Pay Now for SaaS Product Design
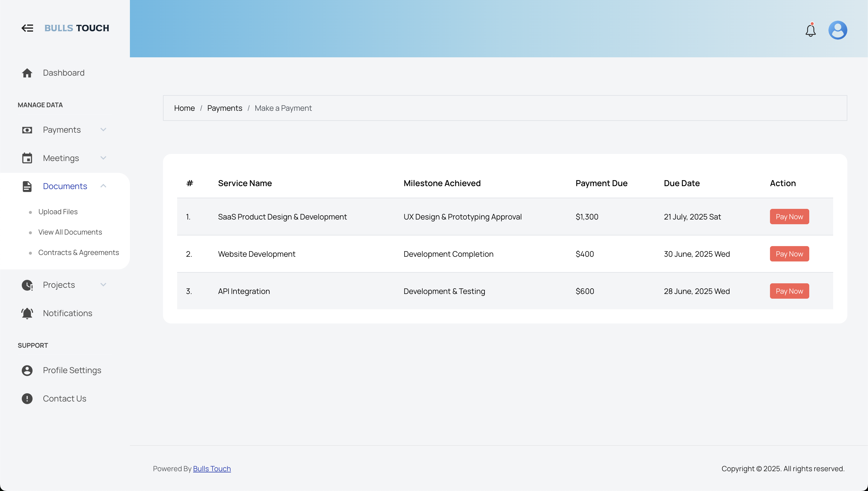The height and width of the screenshot is (491, 868). pyautogui.click(x=789, y=217)
